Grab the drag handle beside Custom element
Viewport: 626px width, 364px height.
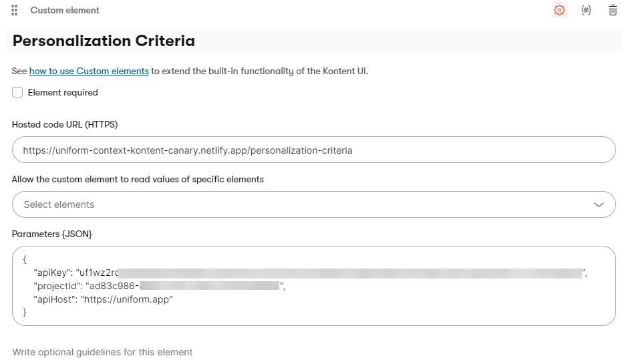point(15,11)
